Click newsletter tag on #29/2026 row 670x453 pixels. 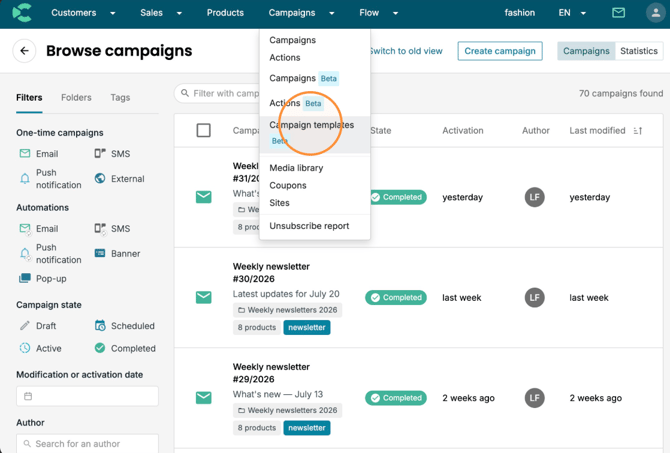click(306, 428)
